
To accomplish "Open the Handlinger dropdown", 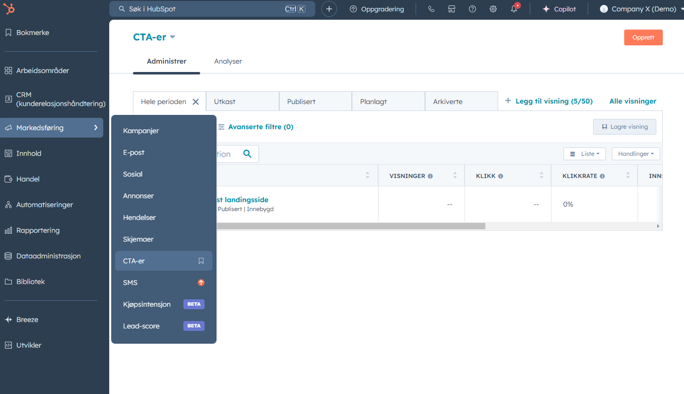I will (636, 154).
